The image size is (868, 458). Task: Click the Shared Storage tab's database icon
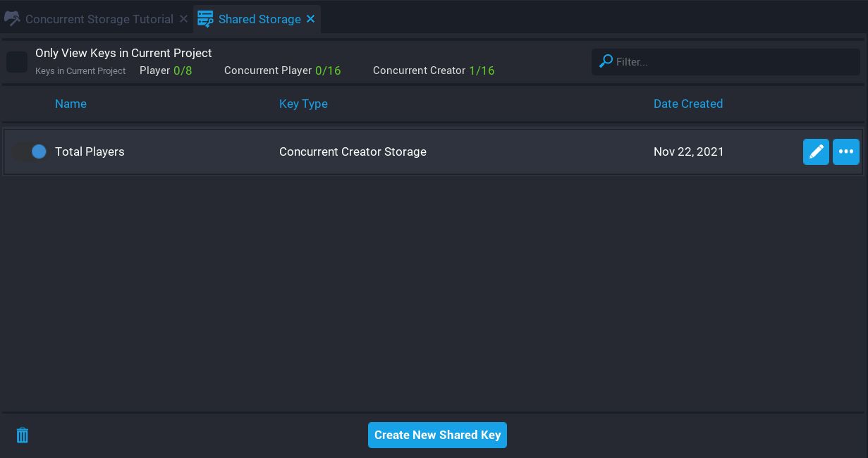(205, 19)
